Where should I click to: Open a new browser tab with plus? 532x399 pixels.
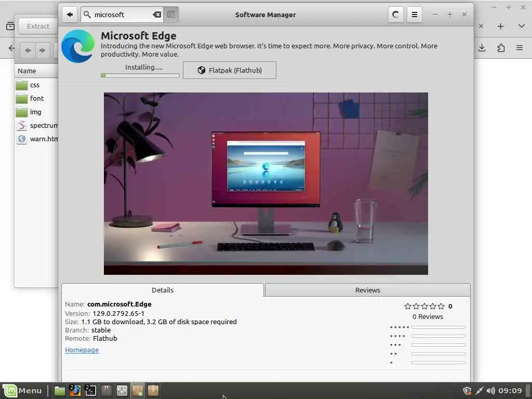(x=500, y=26)
